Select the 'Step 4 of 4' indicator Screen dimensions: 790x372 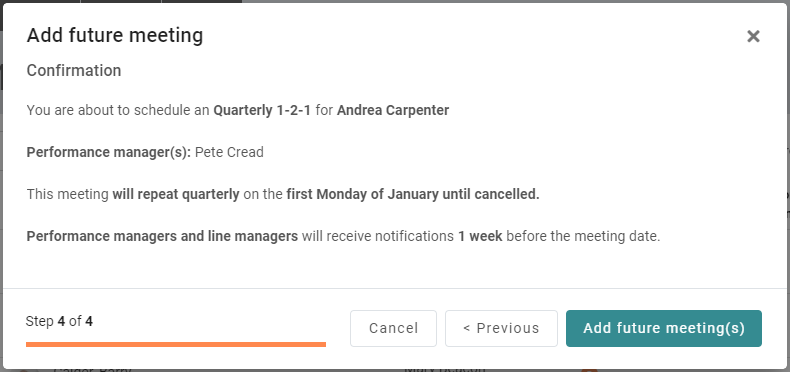click(59, 321)
